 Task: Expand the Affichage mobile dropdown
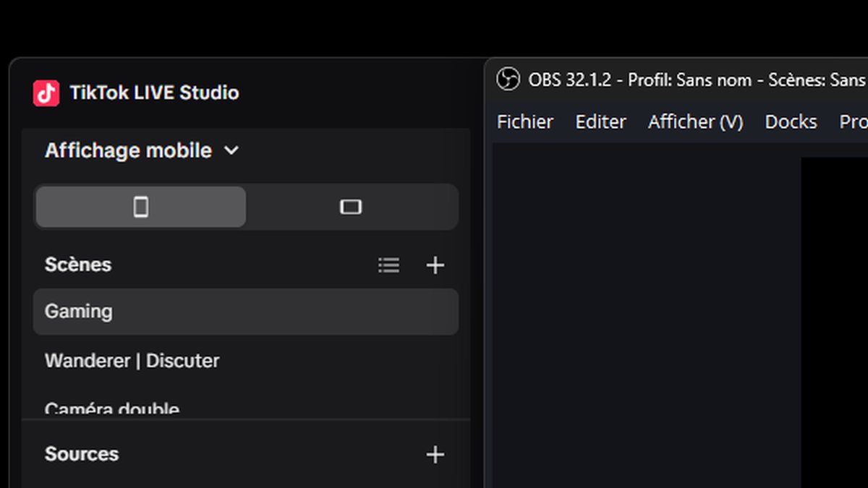[142, 151]
